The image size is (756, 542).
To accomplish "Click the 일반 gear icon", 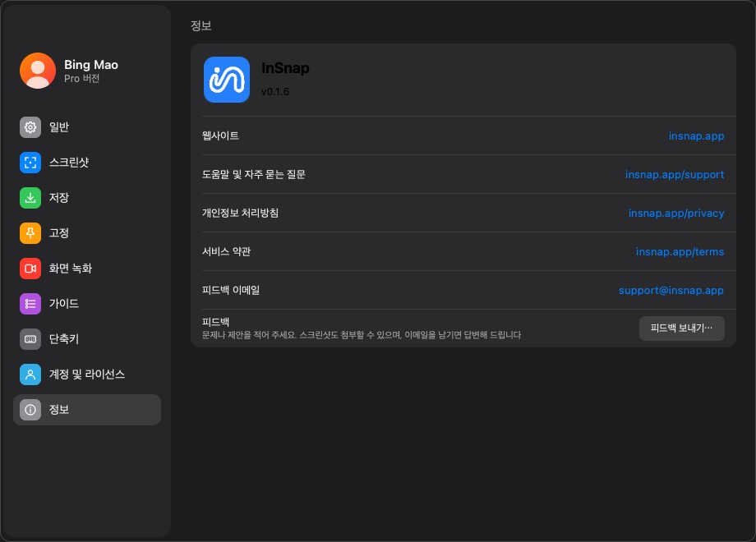I will (x=30, y=127).
